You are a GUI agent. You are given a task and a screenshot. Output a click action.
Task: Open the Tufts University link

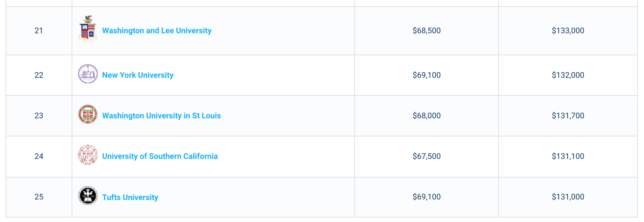[130, 197]
